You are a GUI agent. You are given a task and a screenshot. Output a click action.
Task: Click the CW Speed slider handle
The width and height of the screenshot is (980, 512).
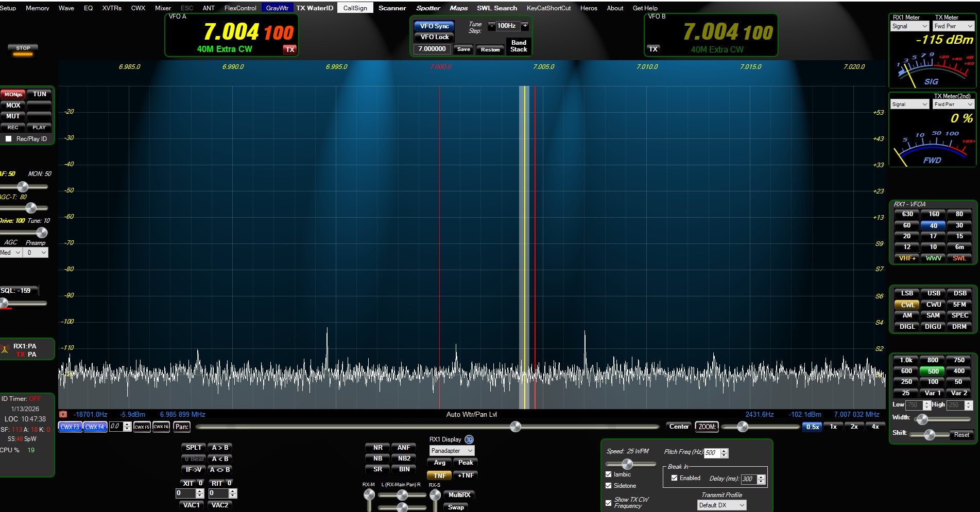pos(627,464)
